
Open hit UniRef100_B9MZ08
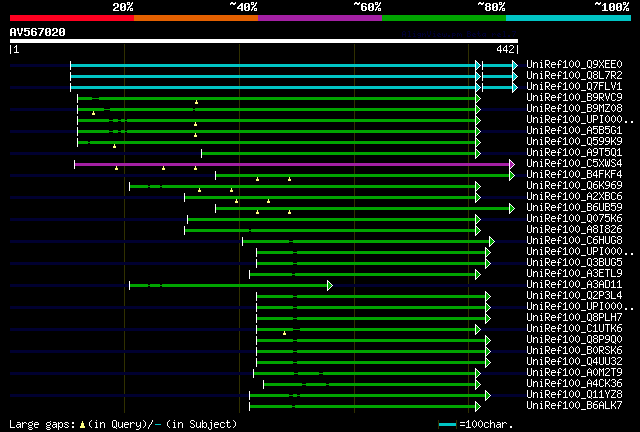tap(574, 109)
